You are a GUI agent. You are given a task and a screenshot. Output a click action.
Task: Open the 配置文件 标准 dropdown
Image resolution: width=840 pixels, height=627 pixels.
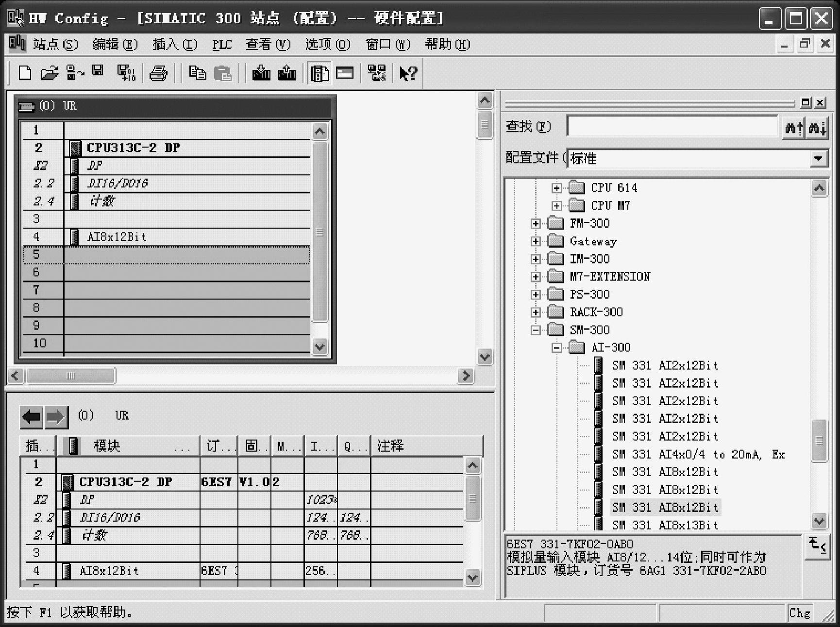coord(819,158)
